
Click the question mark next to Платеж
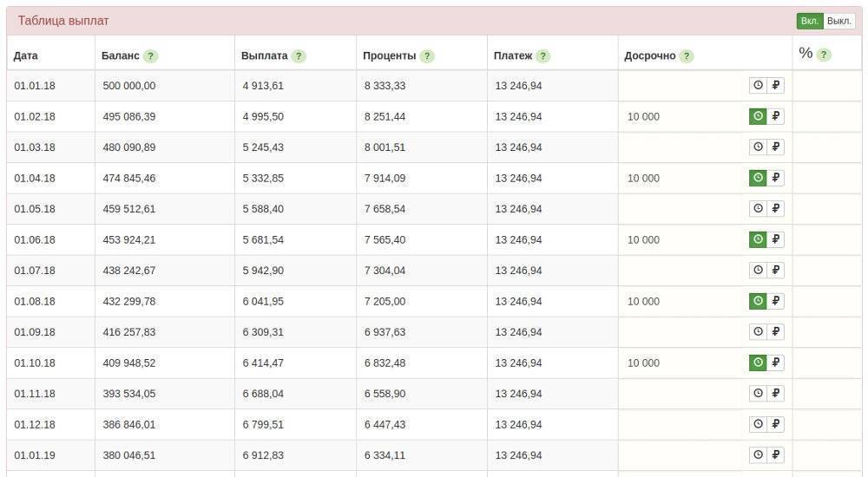tap(543, 56)
